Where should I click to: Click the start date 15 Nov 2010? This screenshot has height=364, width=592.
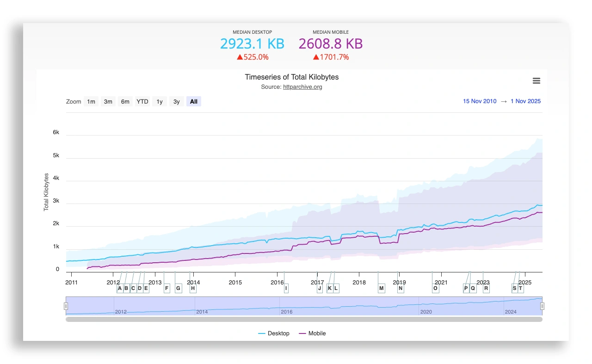click(x=479, y=101)
